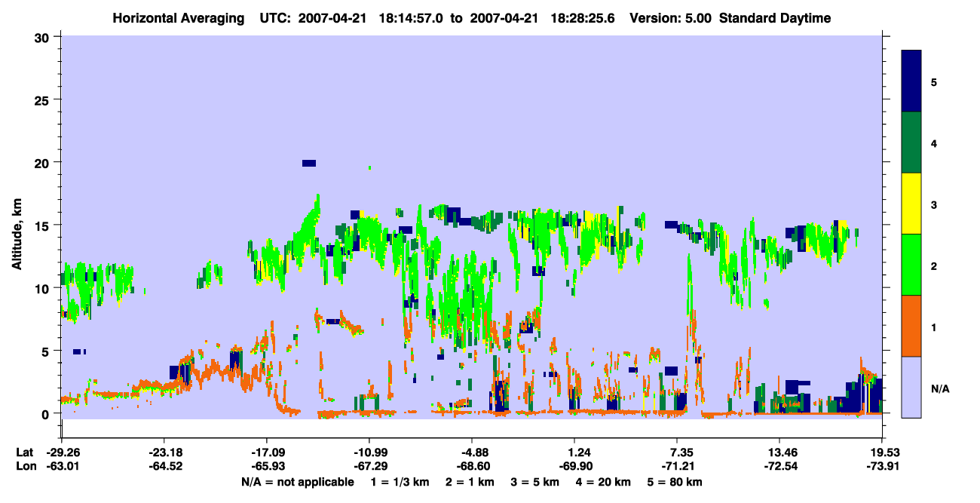Click the latitude value -23.18

click(x=164, y=452)
